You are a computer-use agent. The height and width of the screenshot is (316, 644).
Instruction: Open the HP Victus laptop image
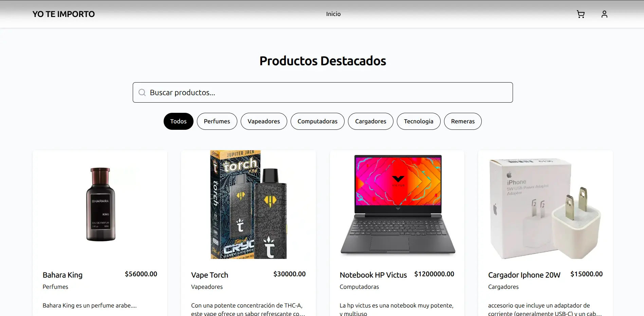[397, 205]
